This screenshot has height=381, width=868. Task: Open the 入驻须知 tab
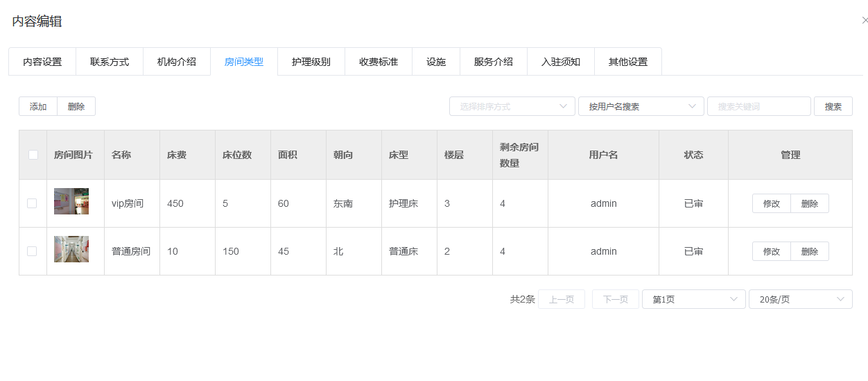pos(561,62)
